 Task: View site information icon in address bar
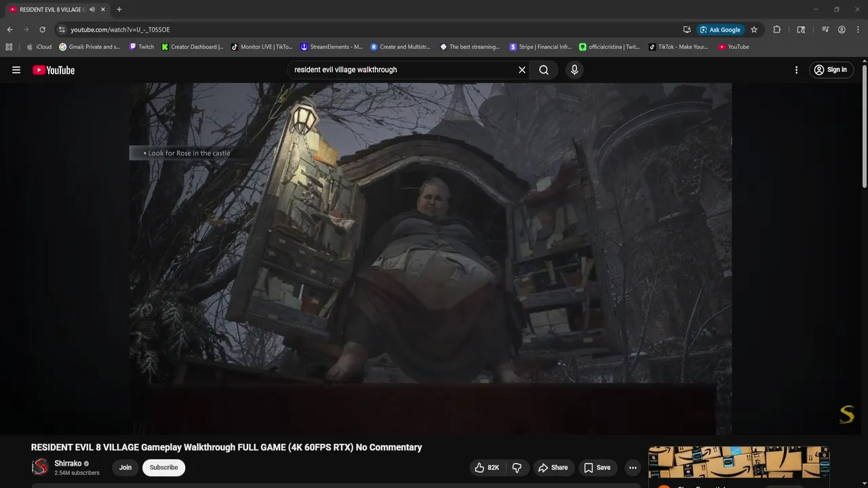pos(62,30)
